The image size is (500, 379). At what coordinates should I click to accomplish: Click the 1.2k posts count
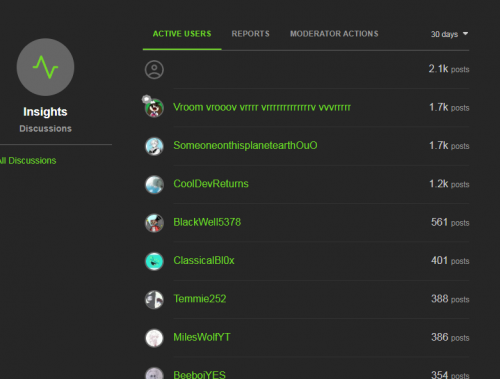click(x=449, y=184)
